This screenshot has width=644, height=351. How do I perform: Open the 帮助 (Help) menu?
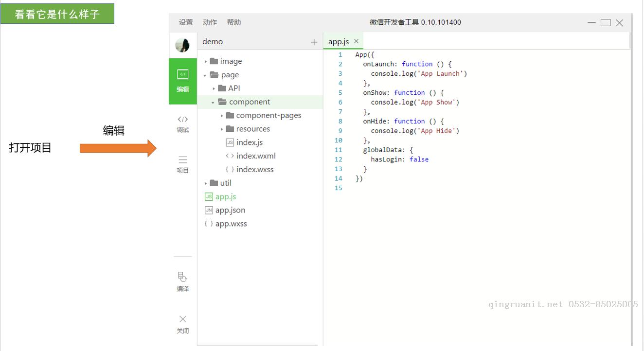[x=234, y=22]
